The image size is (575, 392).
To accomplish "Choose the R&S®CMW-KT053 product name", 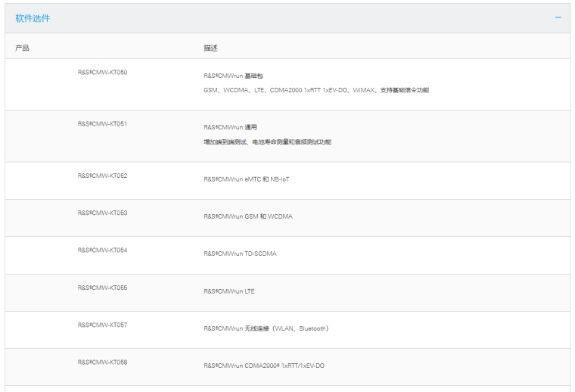I will coord(102,213).
